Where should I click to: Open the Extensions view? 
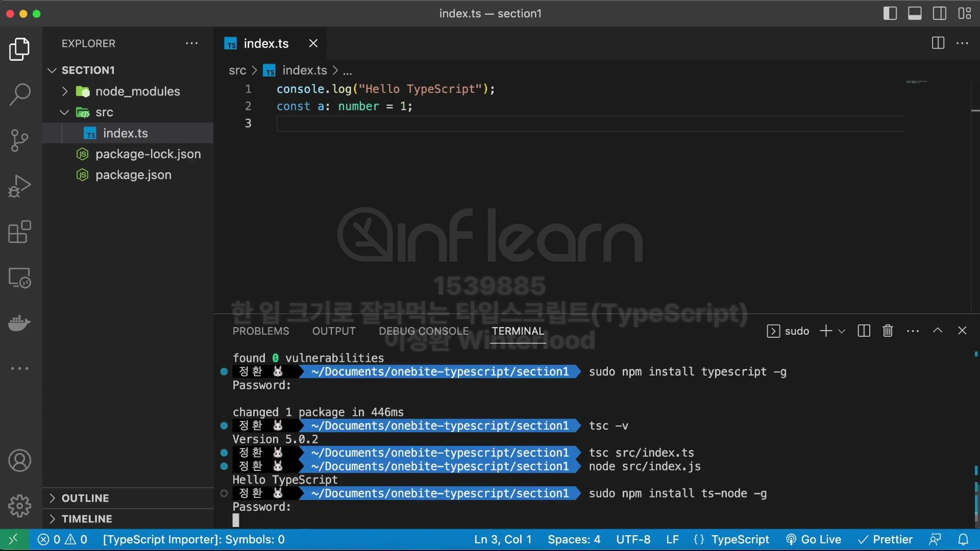coord(20,232)
